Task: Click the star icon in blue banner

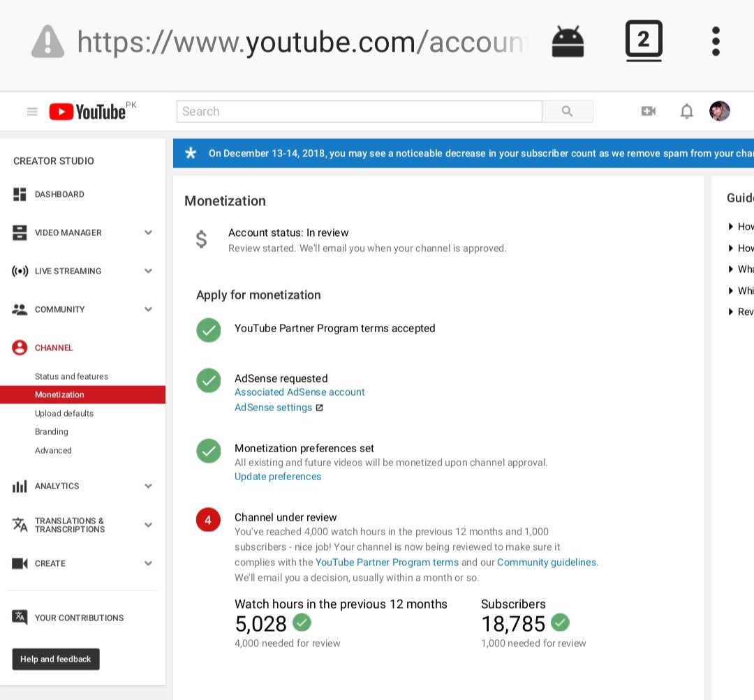Action: point(191,154)
